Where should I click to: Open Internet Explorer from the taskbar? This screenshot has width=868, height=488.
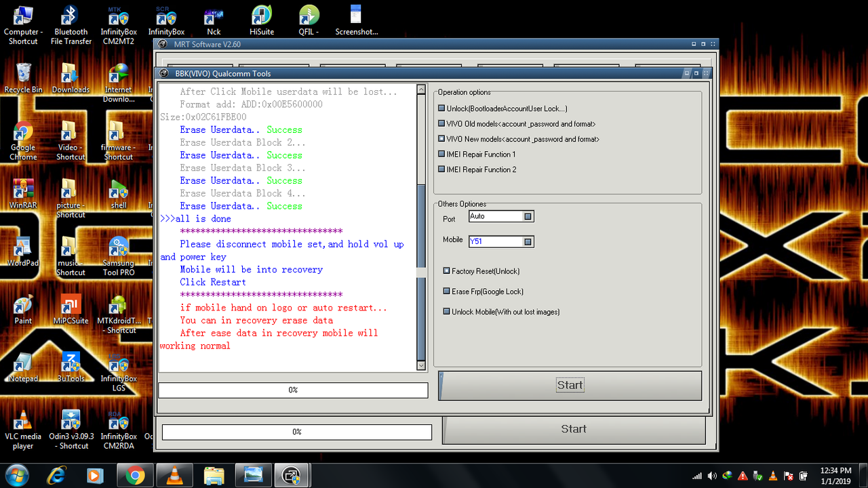pos(57,476)
